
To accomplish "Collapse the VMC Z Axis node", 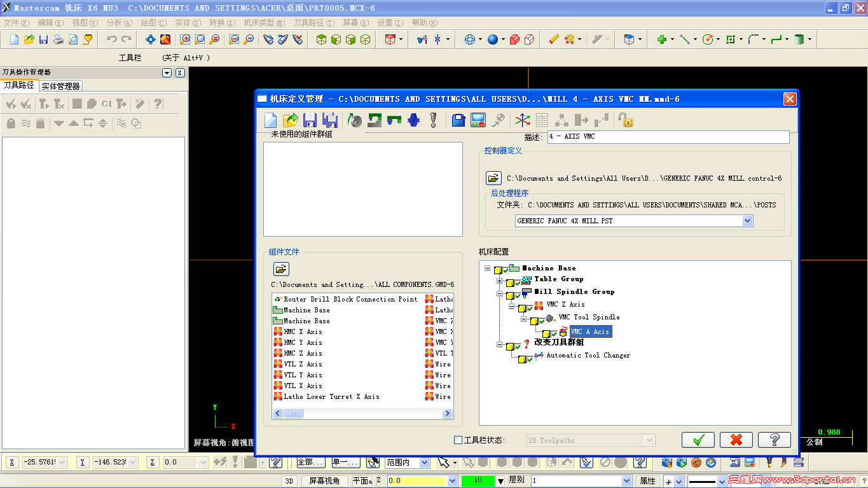I will [x=511, y=306].
